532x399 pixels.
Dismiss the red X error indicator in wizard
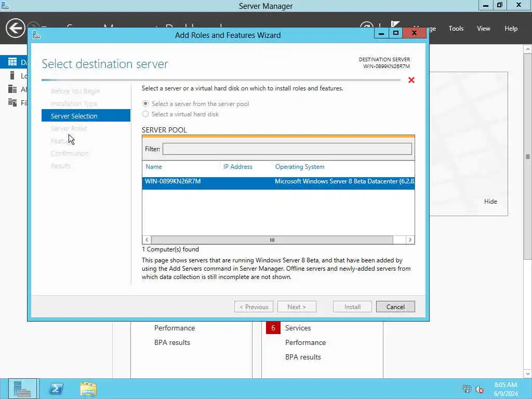(411, 80)
